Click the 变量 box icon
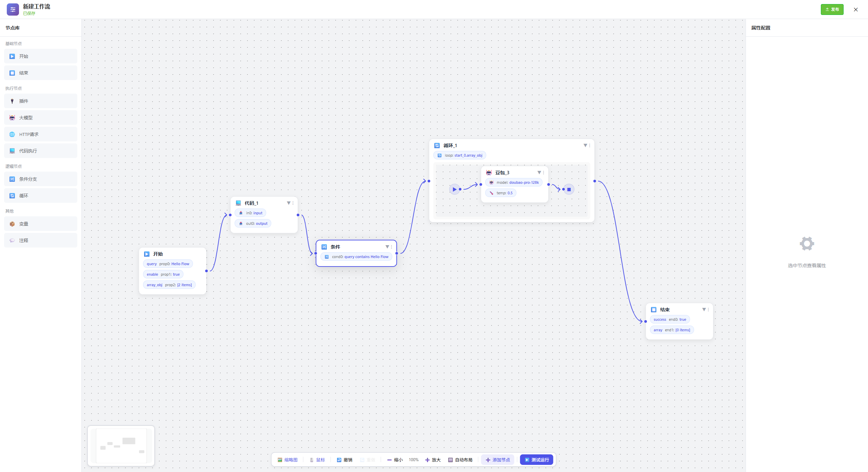Screen dimensions: 868x472 (12, 224)
